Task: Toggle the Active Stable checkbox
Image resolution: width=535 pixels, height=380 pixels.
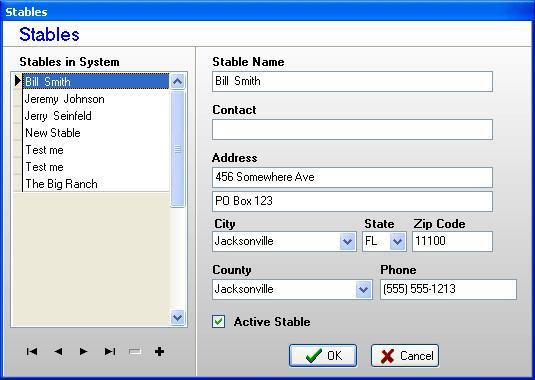Action: click(218, 321)
